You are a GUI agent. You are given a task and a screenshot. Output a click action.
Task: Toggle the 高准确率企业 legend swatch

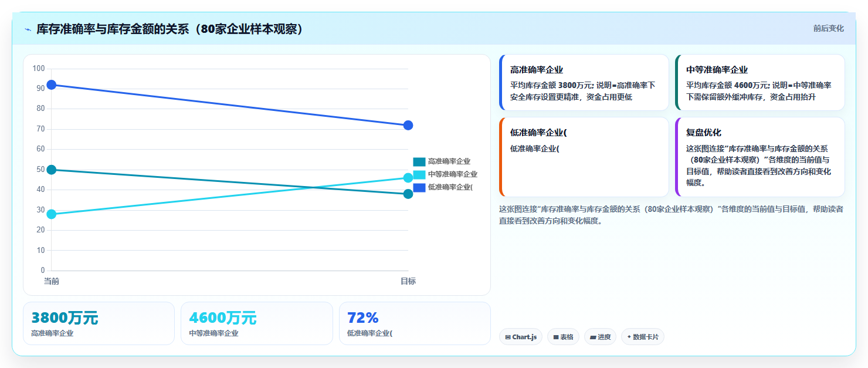pos(419,161)
